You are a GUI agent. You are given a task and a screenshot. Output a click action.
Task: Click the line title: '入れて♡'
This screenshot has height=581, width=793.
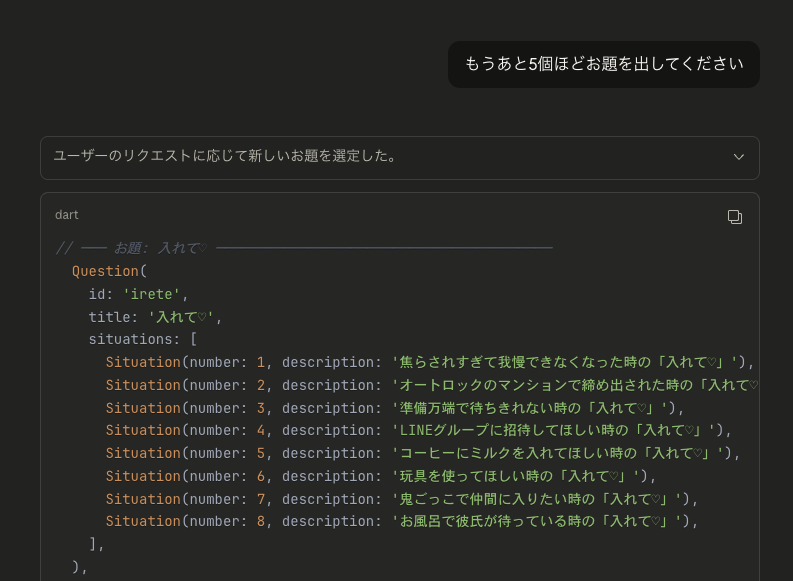click(155, 317)
